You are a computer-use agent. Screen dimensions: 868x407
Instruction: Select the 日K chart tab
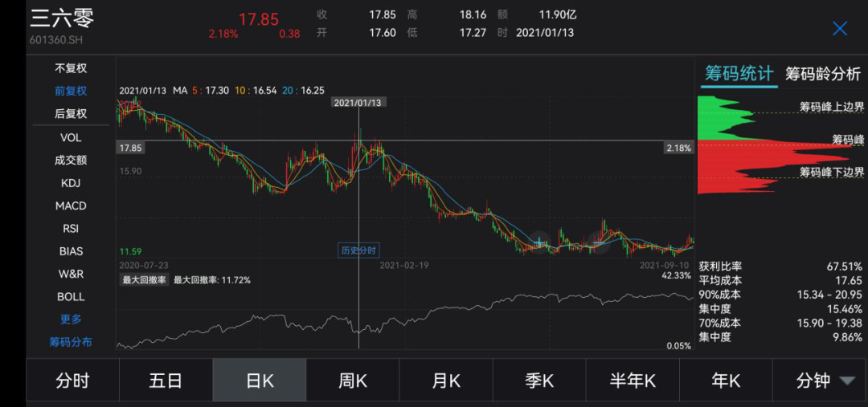click(260, 381)
